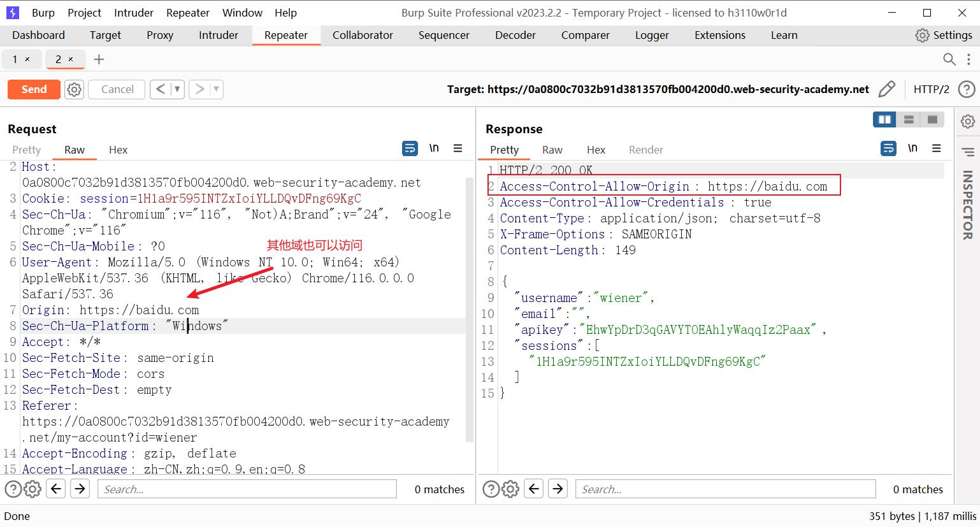Open the Learn tab
This screenshot has height=527, width=980.
click(784, 35)
